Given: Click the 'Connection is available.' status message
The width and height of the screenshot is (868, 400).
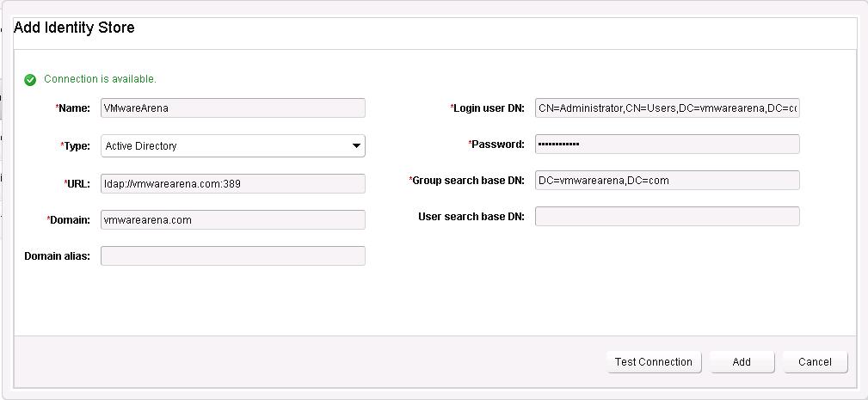Looking at the screenshot, I should tap(100, 79).
